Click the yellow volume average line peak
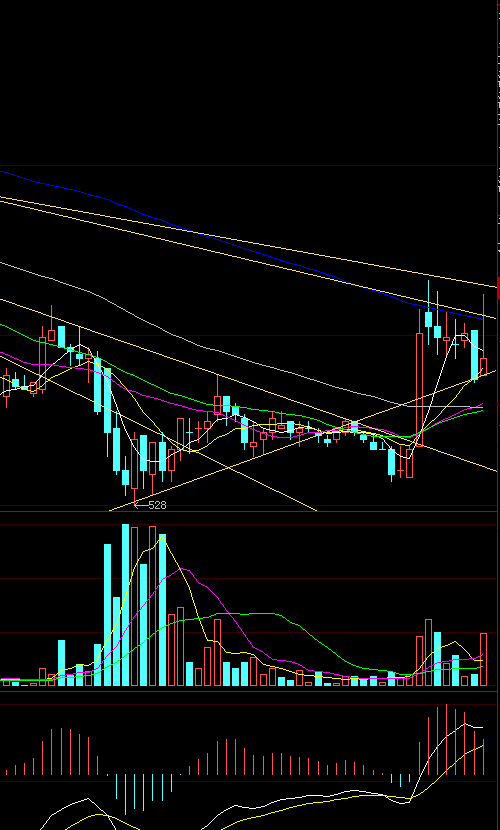This screenshot has width=500, height=830. click(x=162, y=536)
